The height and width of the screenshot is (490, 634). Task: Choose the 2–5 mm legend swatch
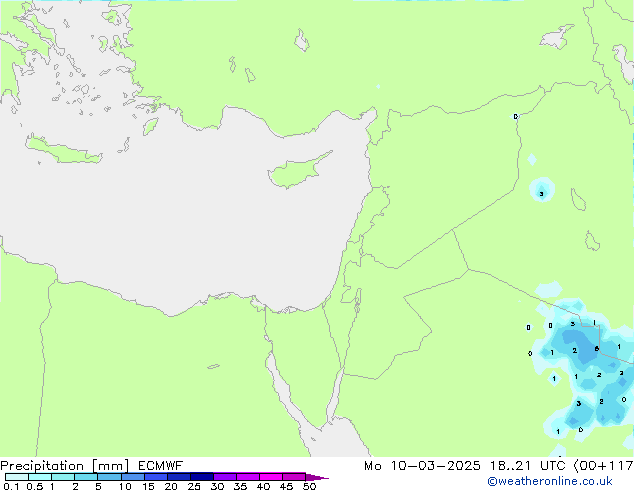point(86,477)
